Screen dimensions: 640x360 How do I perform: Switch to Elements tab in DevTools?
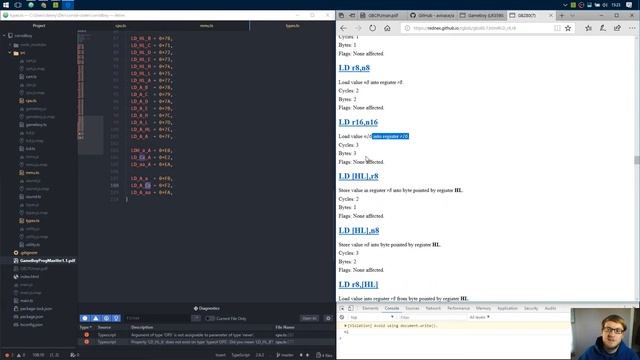coord(370,309)
